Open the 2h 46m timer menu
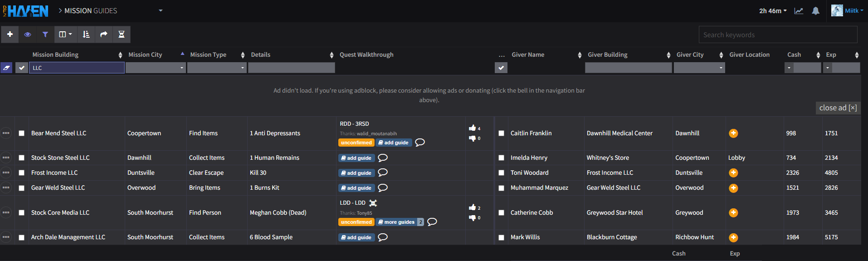This screenshot has width=868, height=261. 773,11
